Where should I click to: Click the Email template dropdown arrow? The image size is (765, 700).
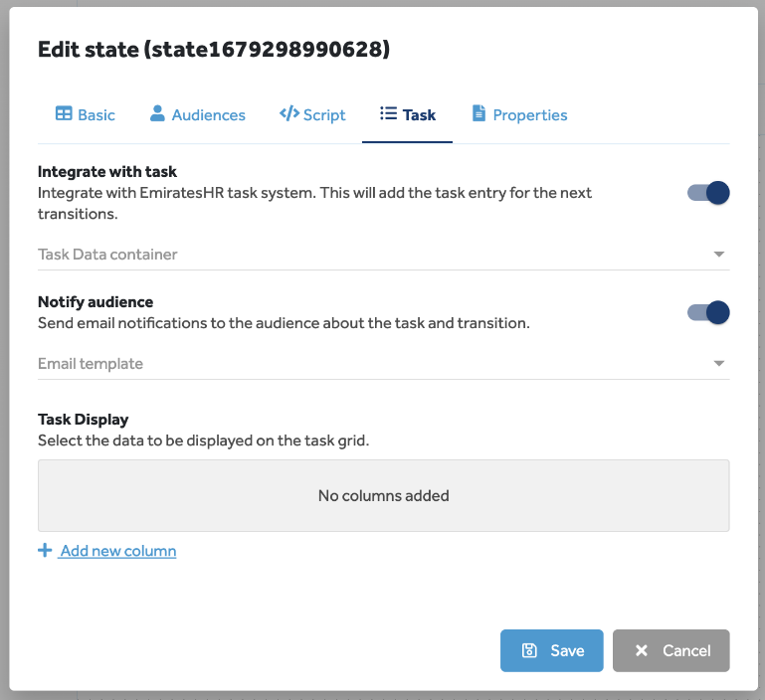pos(718,363)
